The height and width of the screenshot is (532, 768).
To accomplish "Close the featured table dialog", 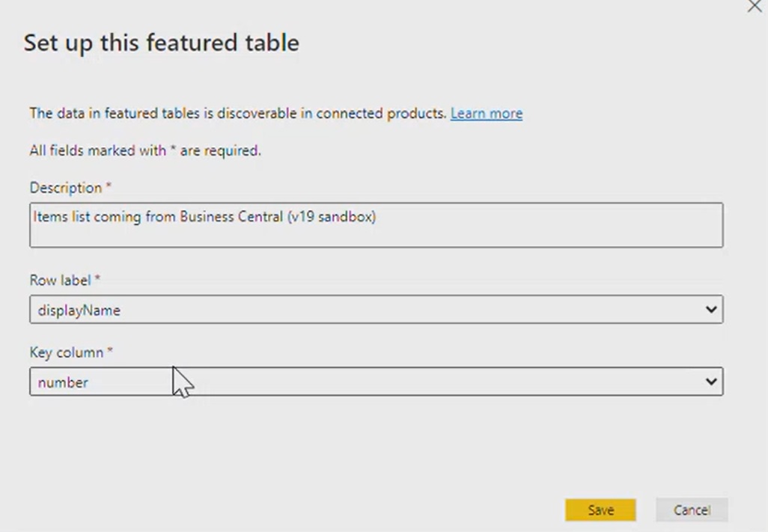I will pyautogui.click(x=754, y=7).
